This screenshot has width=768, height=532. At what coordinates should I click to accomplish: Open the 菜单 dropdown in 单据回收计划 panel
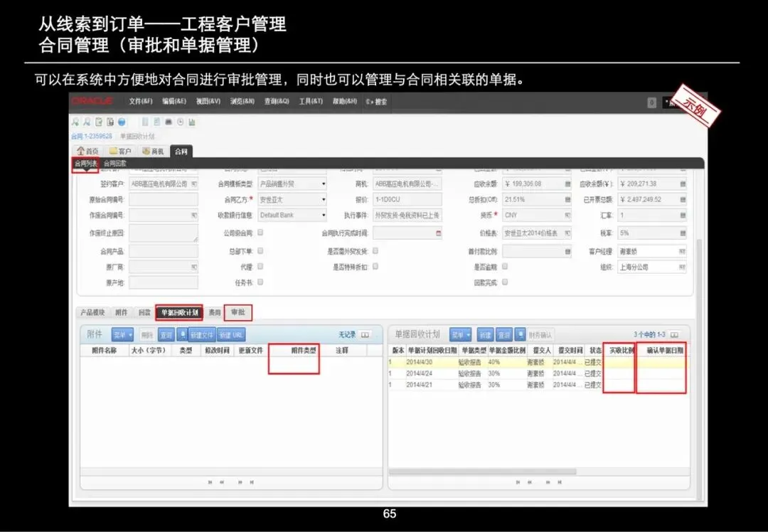point(460,334)
